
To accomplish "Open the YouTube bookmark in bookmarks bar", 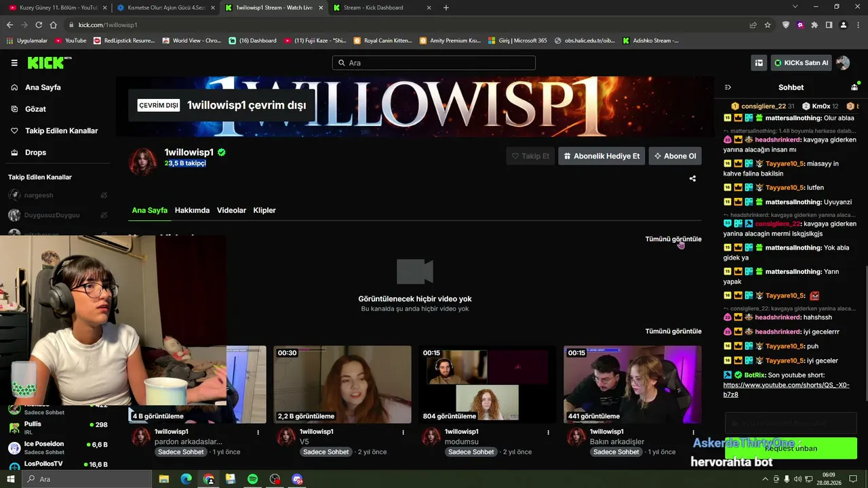I will coord(71,41).
